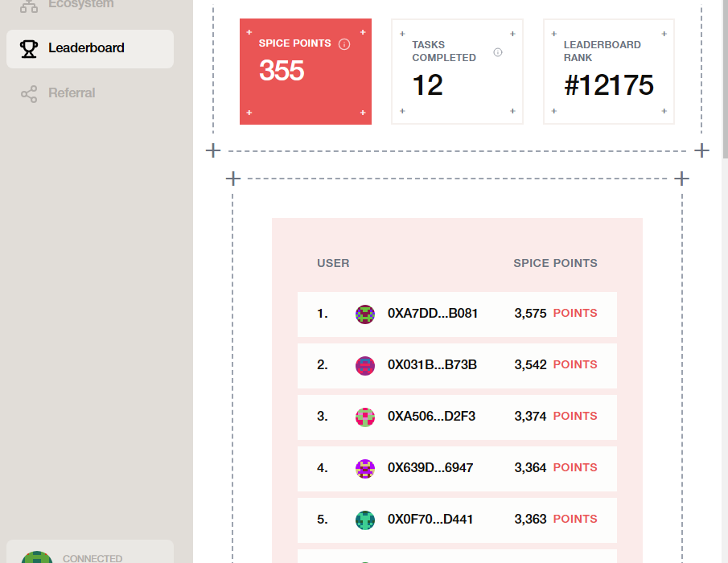The height and width of the screenshot is (563, 728).
Task: Click the 3,575 points value
Action: click(x=530, y=314)
